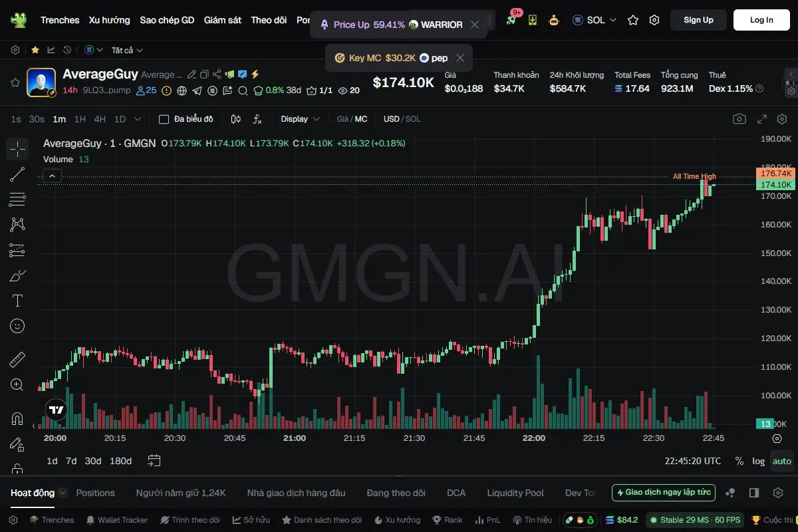The width and height of the screenshot is (798, 532).
Task: Select the crosshair cursor tool
Action: (x=17, y=149)
